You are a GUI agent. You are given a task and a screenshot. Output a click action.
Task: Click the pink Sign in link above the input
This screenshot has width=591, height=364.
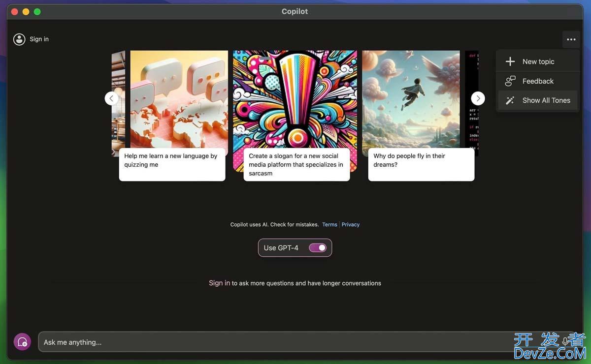pyautogui.click(x=219, y=283)
